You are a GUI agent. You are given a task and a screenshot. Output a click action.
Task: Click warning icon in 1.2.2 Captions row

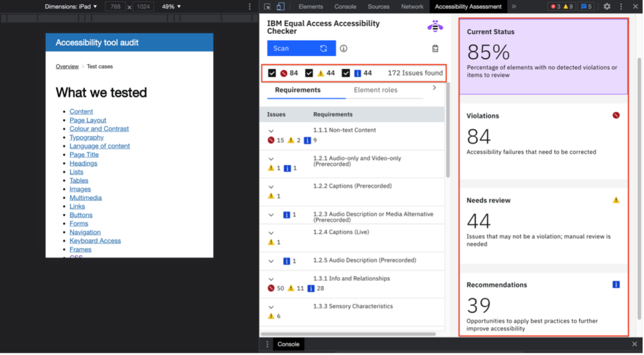tap(271, 196)
